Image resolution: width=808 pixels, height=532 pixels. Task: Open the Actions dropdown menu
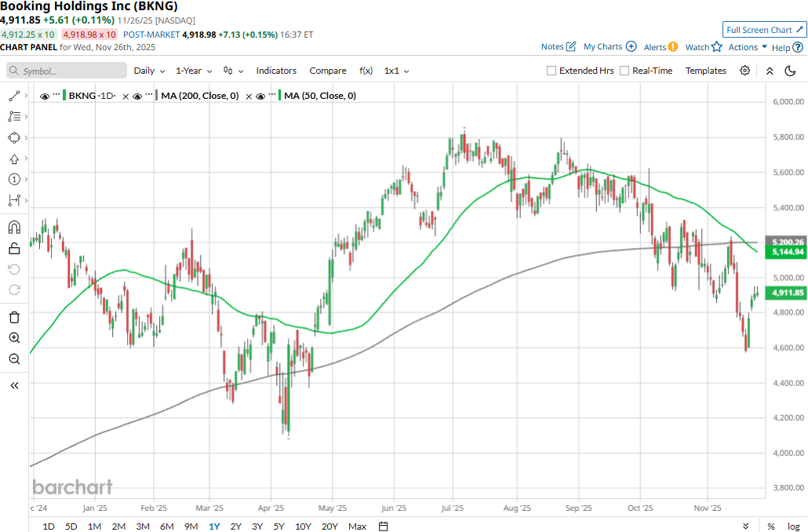[x=748, y=47]
